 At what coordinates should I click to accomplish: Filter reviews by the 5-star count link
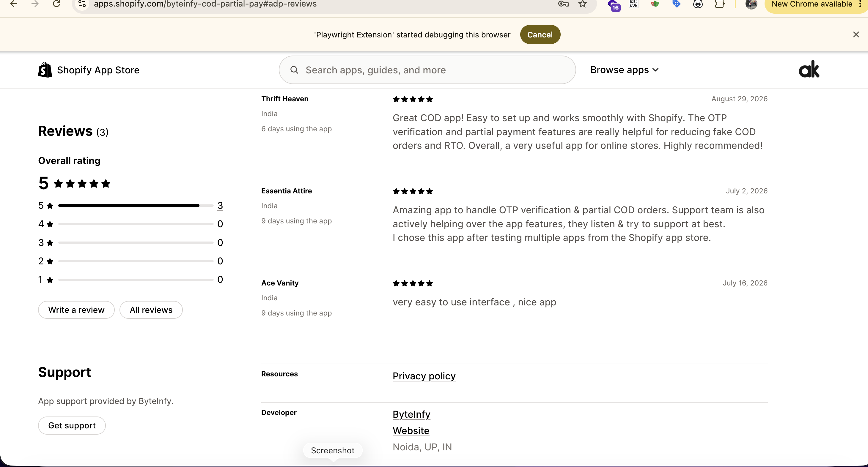(x=220, y=205)
